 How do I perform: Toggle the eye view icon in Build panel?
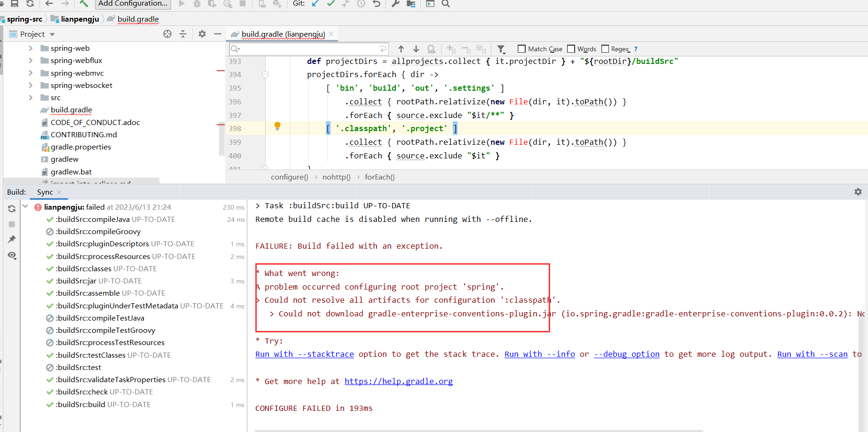tap(12, 255)
